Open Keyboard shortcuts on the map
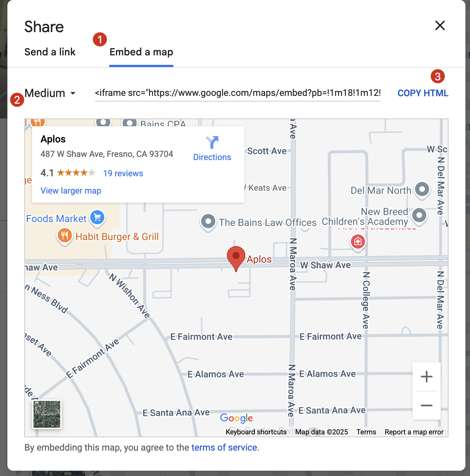The width and height of the screenshot is (470, 476). (256, 432)
